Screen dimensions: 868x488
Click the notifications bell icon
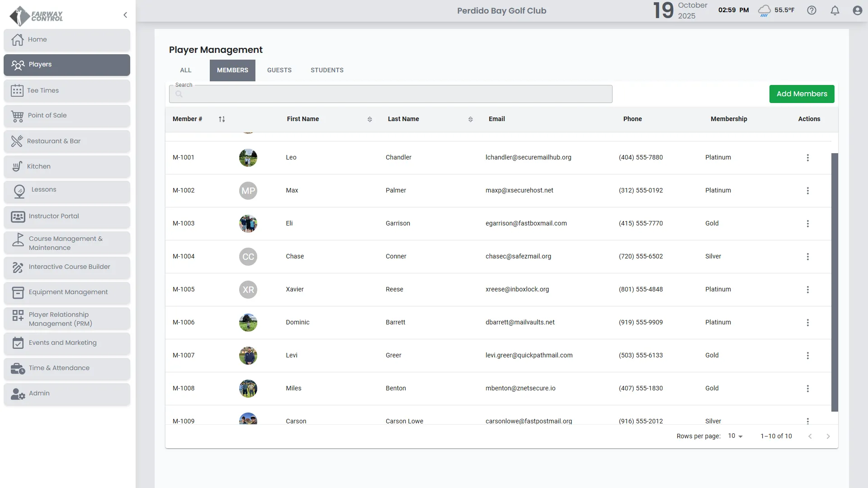835,10
